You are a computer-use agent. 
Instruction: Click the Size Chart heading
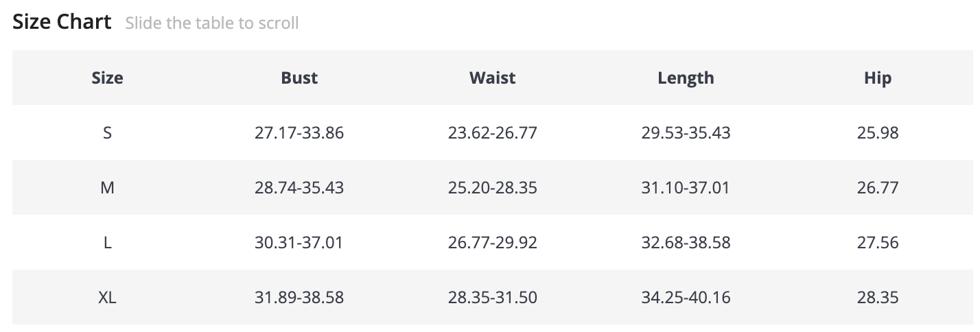tap(62, 22)
